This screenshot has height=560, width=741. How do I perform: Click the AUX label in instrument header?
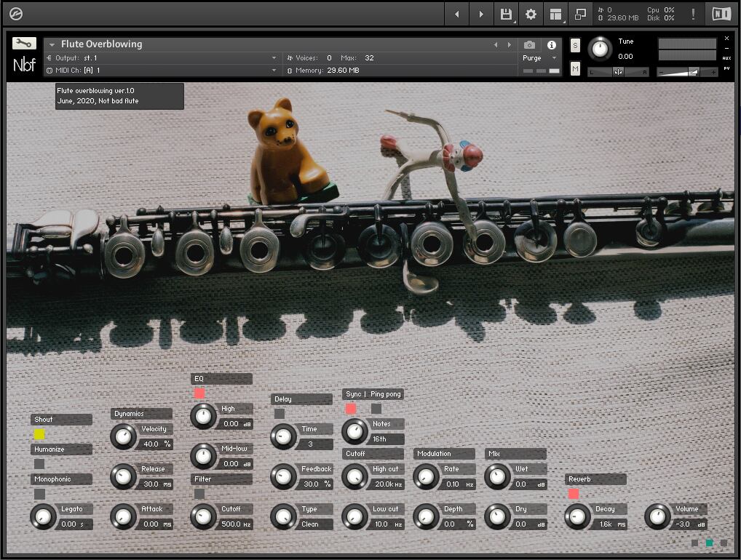pos(726,58)
